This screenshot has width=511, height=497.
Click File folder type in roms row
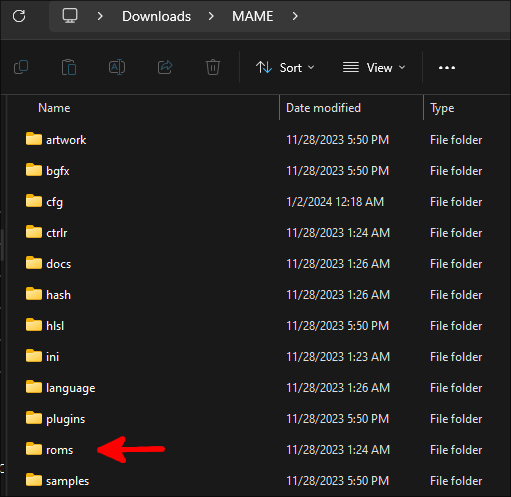click(456, 450)
